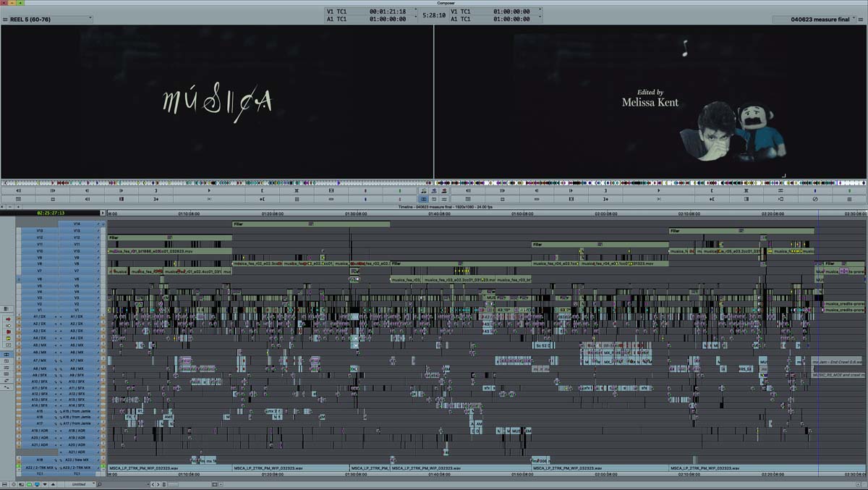Screen dimensions: 868x490
Task: Toggle record track A5 / MX selector
Action: click(77, 345)
